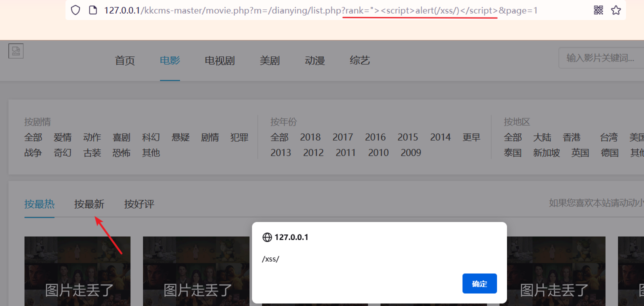Image resolution: width=644 pixels, height=306 pixels.
Task: Click the site permissions page icon
Action: tap(93, 9)
